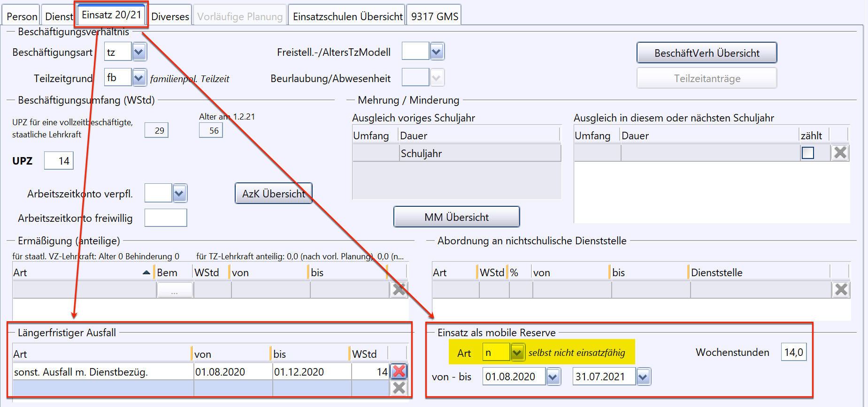Toggle the zählt checkbox
This screenshot has height=407, width=868.
[807, 153]
